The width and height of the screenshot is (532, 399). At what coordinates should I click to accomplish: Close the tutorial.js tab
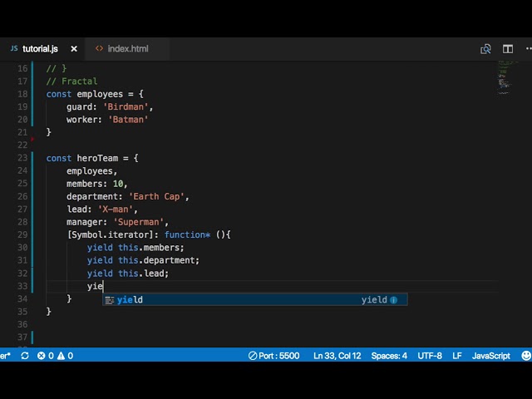(x=74, y=49)
